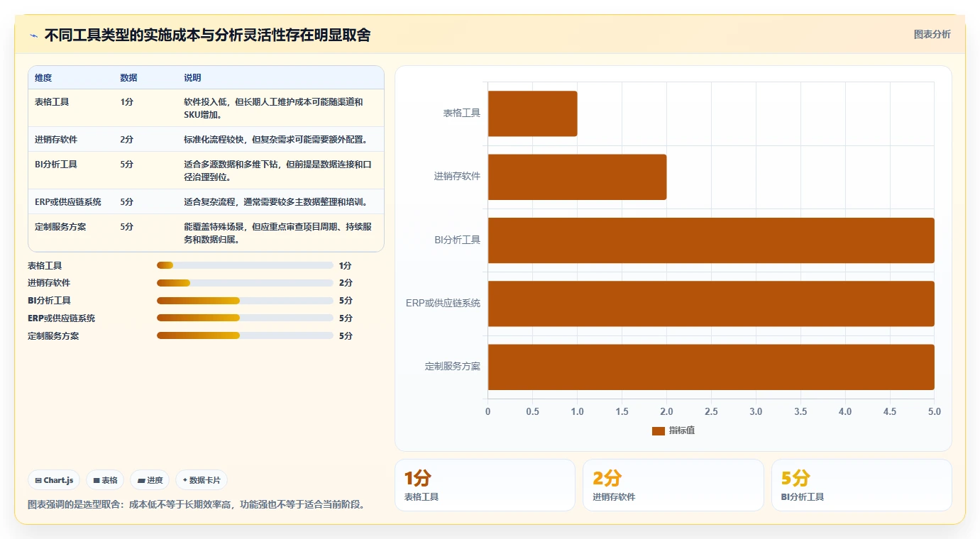
Task: Open the 1分 表格工具 data card
Action: click(x=485, y=485)
